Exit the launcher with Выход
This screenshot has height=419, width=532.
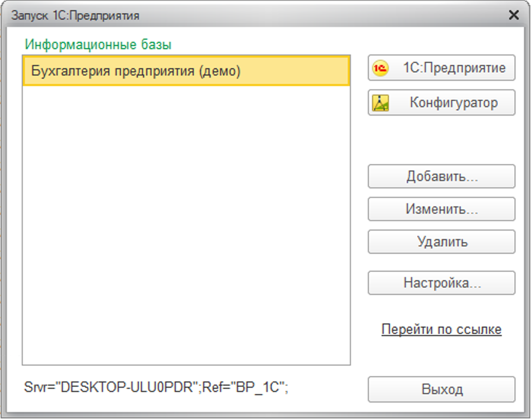[x=441, y=389]
